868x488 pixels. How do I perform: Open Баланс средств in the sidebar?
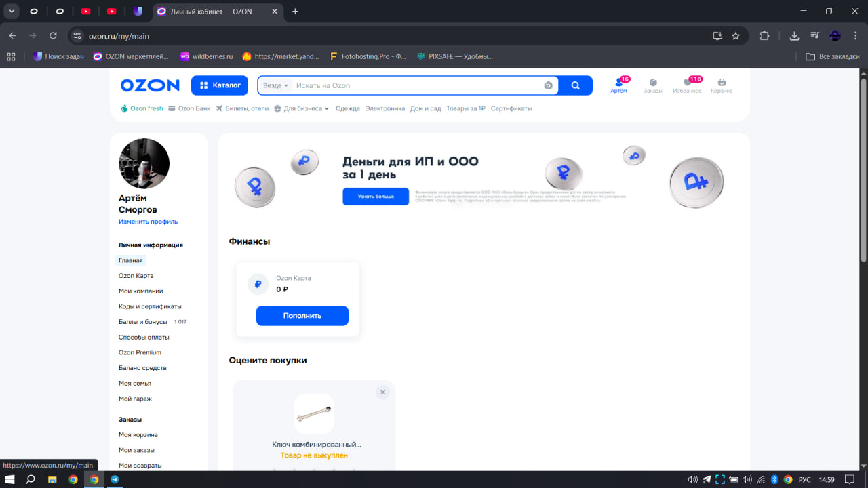pyautogui.click(x=142, y=368)
